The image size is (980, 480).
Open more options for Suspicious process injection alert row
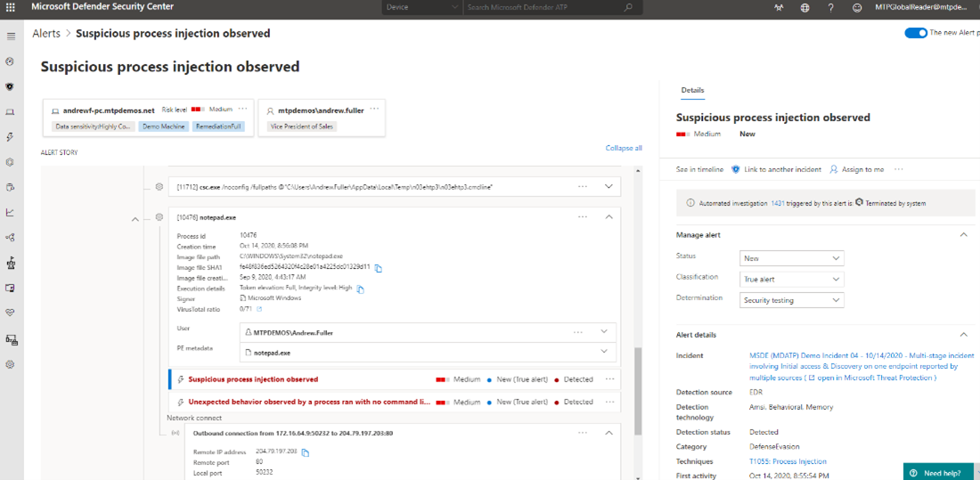(610, 378)
